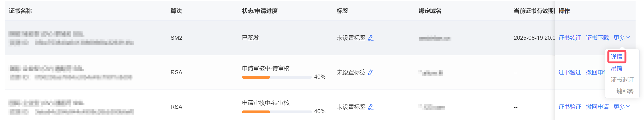Viewport: 644px width, 120px height.
Task: Click 证书验证 in third row
Action: pyautogui.click(x=570, y=107)
